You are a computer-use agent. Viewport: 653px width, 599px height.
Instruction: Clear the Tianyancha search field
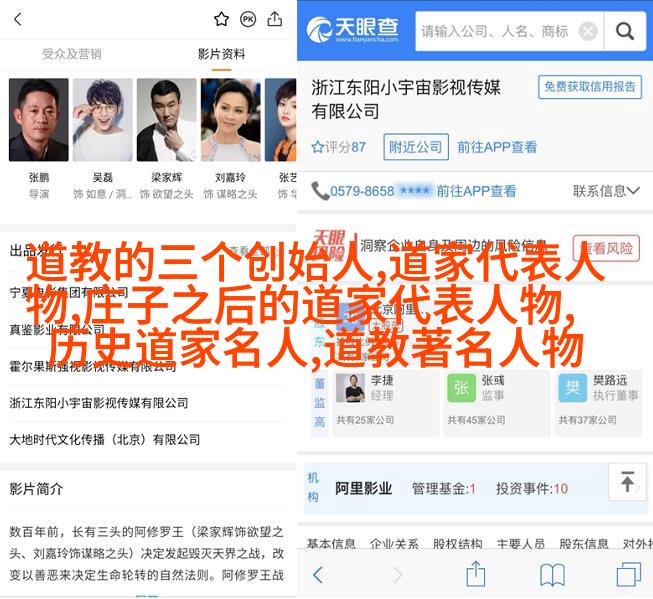point(588,31)
